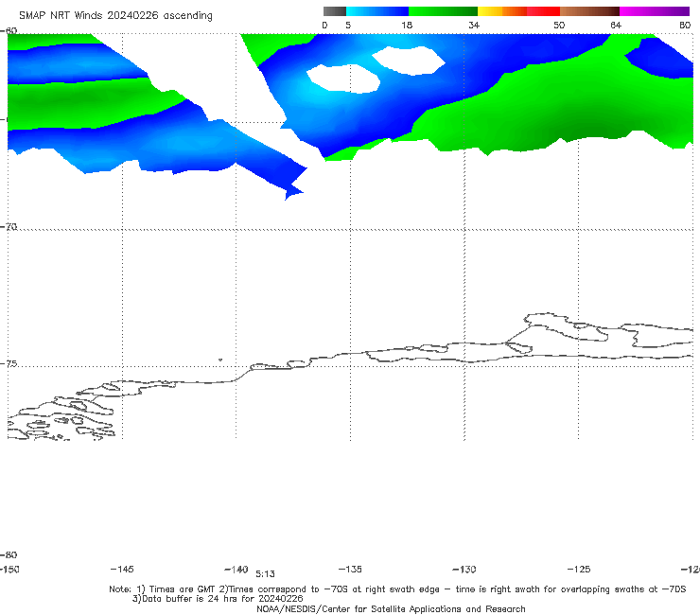Screen dimensions: 700x615
Task: Click the cyan-blue segment of the colorbar
Action: (x=377, y=11)
